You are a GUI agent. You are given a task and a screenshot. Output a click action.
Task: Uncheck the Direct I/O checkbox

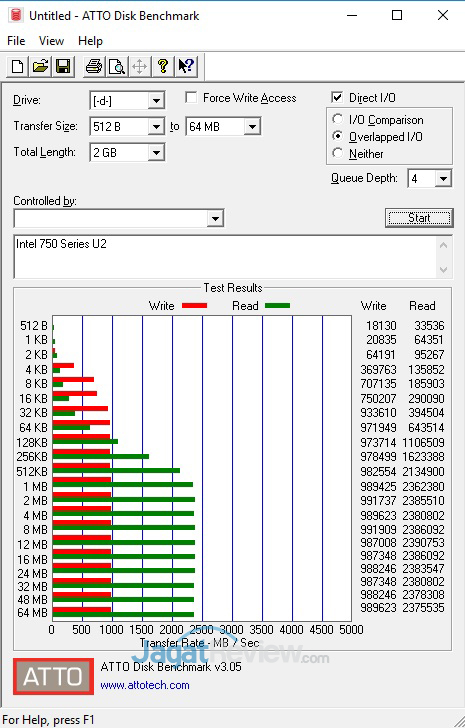tap(337, 98)
